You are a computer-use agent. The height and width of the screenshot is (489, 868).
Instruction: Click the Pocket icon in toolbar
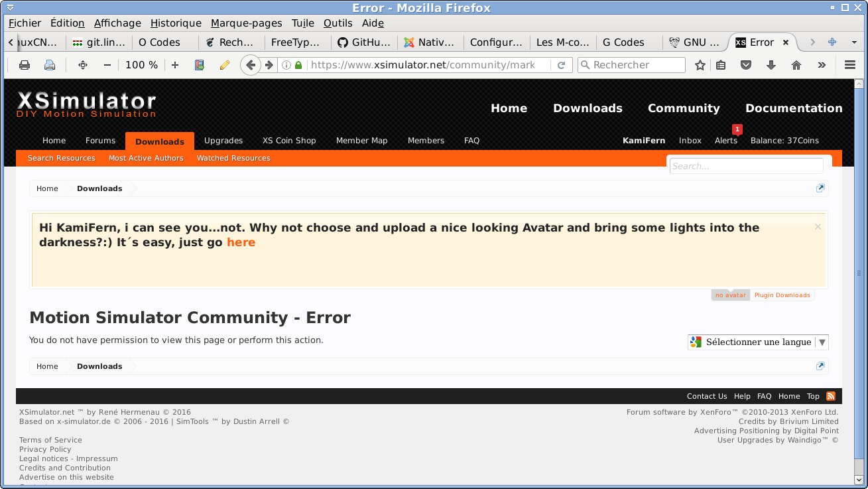(x=746, y=65)
